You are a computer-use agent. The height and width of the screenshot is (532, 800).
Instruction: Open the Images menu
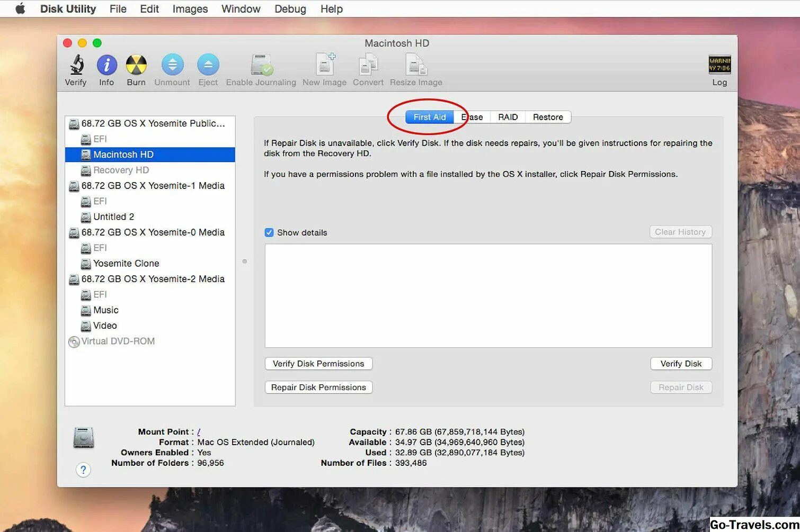tap(190, 9)
